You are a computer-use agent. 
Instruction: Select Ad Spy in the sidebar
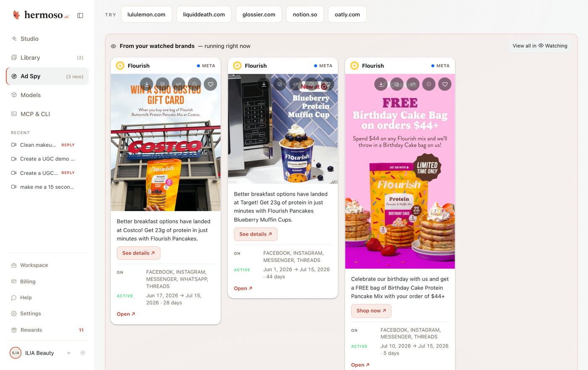[47, 76]
